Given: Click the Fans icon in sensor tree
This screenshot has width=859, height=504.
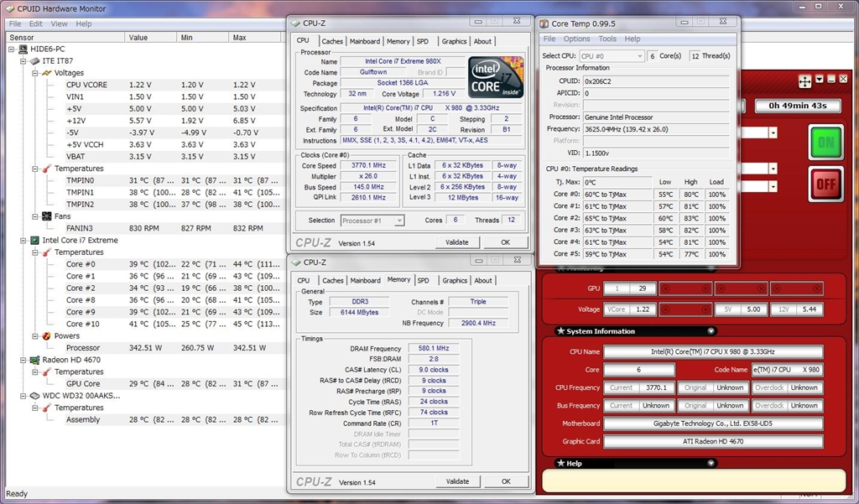Looking at the screenshot, I should [47, 216].
